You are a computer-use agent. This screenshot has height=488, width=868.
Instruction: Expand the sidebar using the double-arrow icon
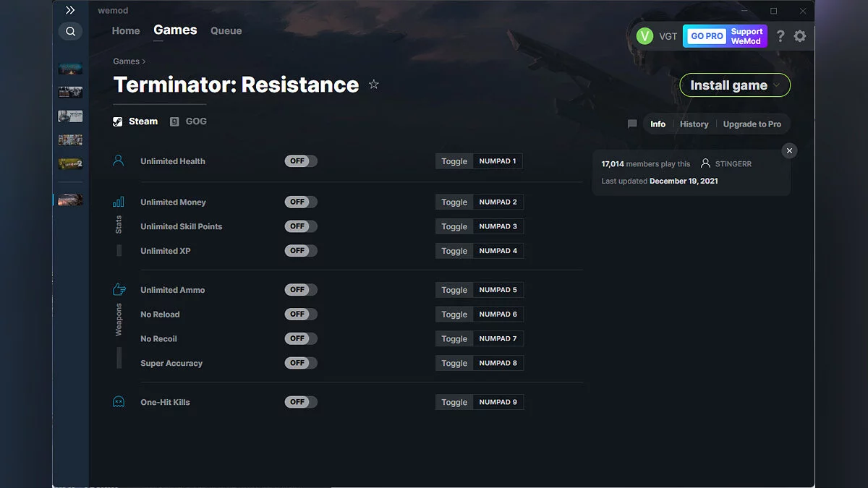(x=69, y=10)
